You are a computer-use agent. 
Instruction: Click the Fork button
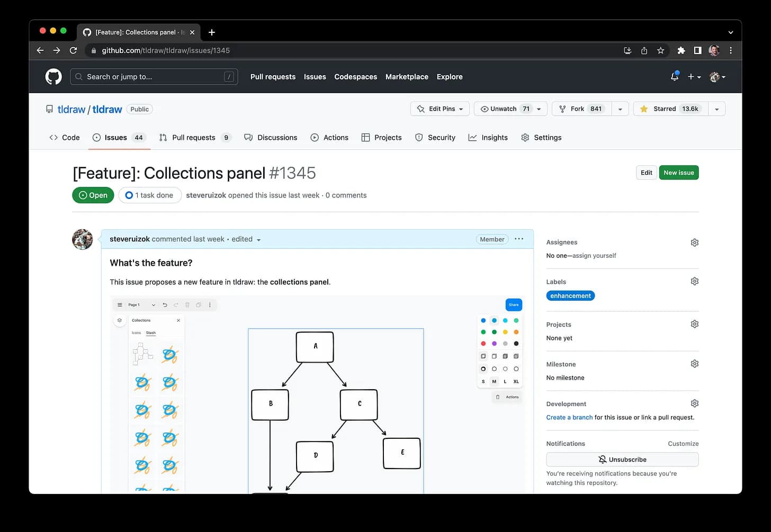pyautogui.click(x=582, y=109)
